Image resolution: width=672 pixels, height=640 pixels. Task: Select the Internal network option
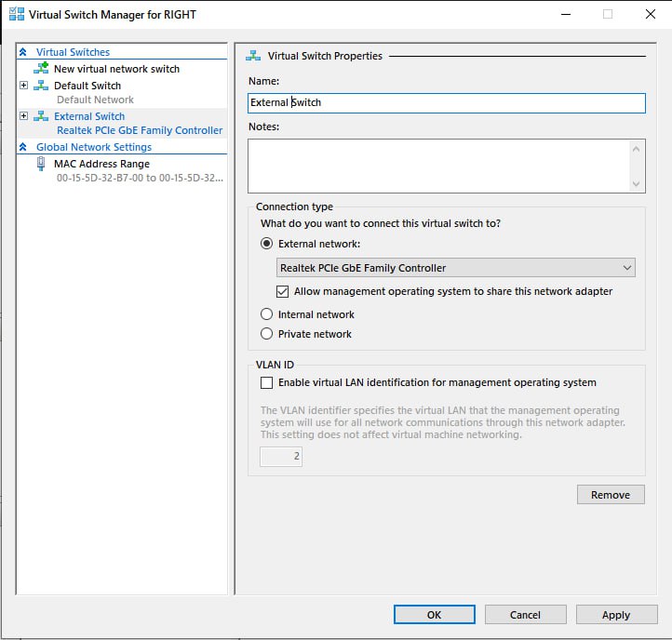click(267, 314)
